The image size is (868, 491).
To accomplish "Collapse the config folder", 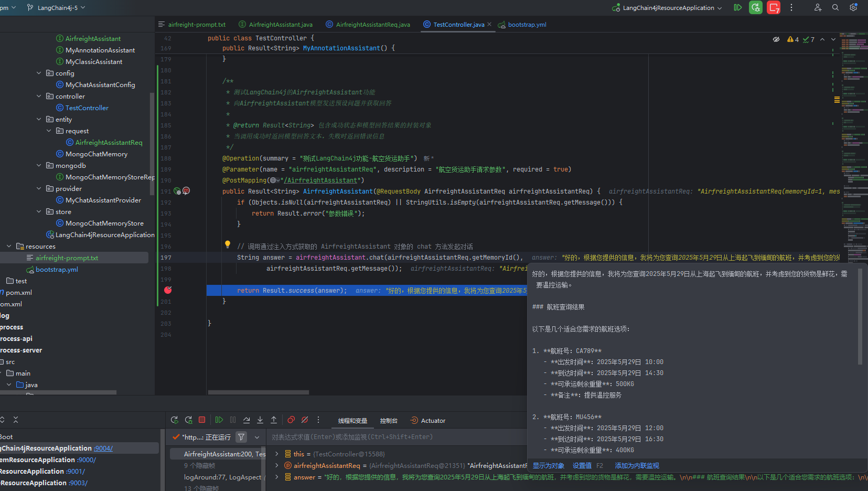I will click(39, 73).
